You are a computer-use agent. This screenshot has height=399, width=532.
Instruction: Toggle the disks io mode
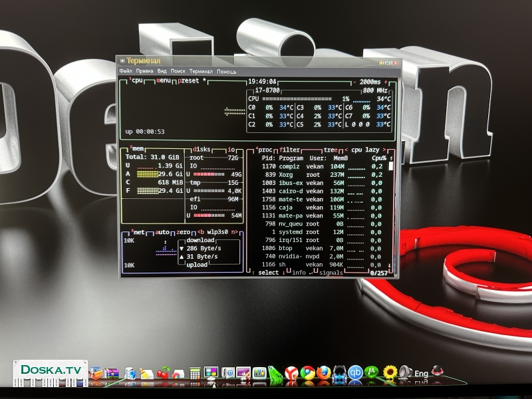point(231,150)
